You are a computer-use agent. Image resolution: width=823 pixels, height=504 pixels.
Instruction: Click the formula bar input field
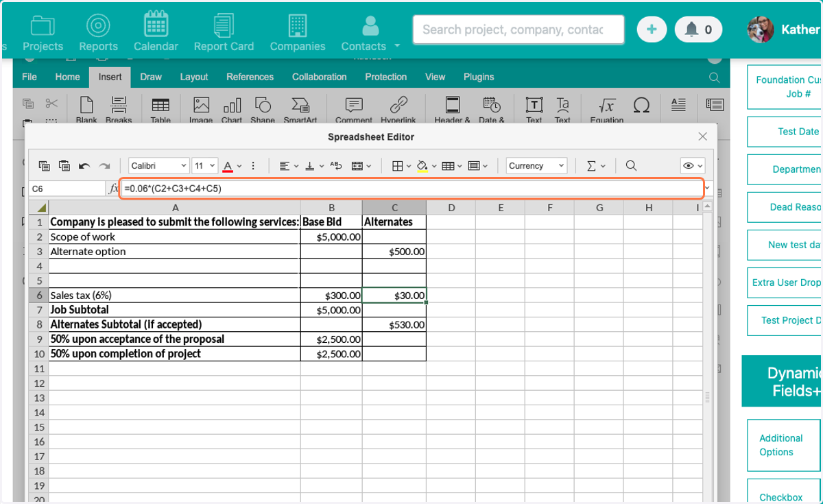(411, 188)
